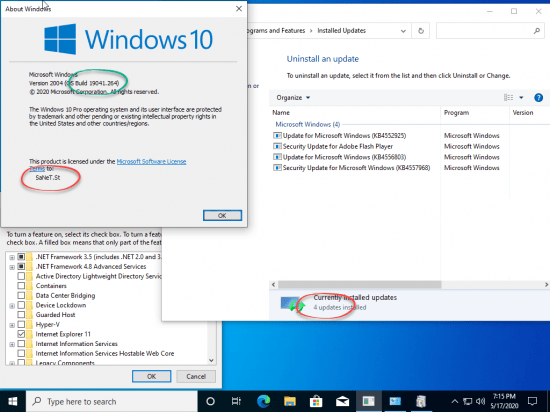The width and height of the screenshot is (550, 412).
Task: Click OK in the Windows Features dialog
Action: 152,376
